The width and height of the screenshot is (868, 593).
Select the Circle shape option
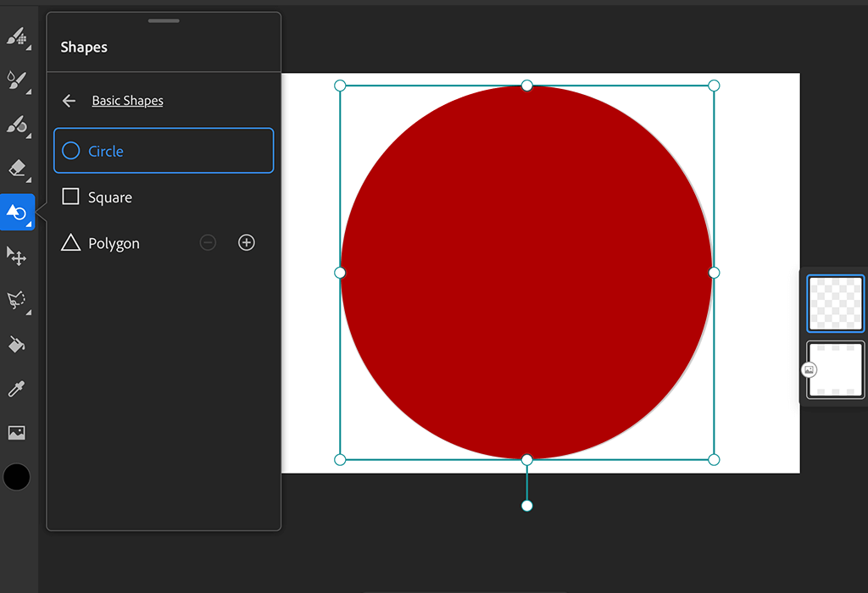point(104,151)
